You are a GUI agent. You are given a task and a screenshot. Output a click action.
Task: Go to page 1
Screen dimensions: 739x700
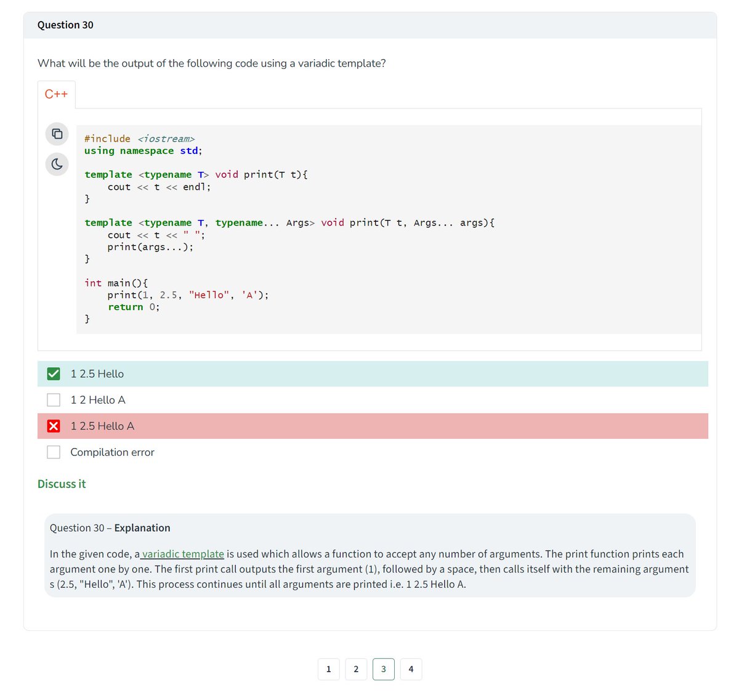(328, 669)
